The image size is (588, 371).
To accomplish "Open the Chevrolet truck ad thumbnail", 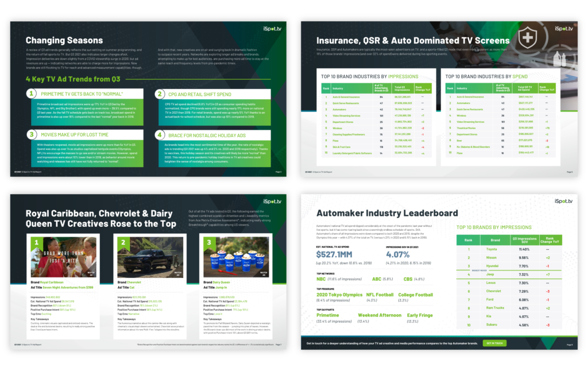I will pos(150,257).
